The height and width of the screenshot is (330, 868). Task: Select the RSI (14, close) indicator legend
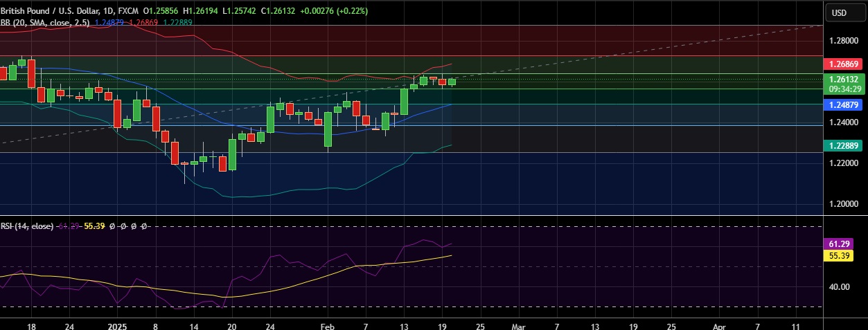click(x=27, y=226)
